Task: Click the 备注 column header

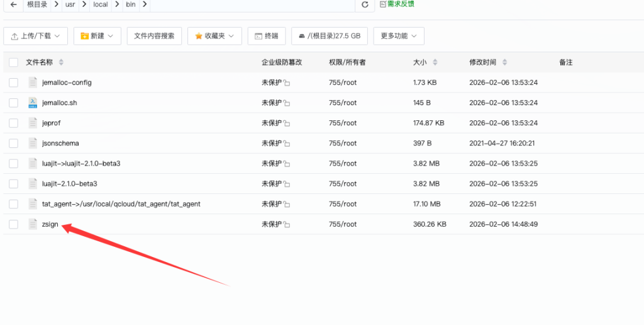Action: (565, 62)
